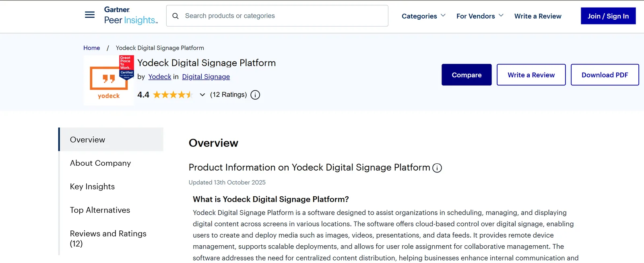Open the Yodeck vendor link
Screen dimensions: 644x263
160,77
